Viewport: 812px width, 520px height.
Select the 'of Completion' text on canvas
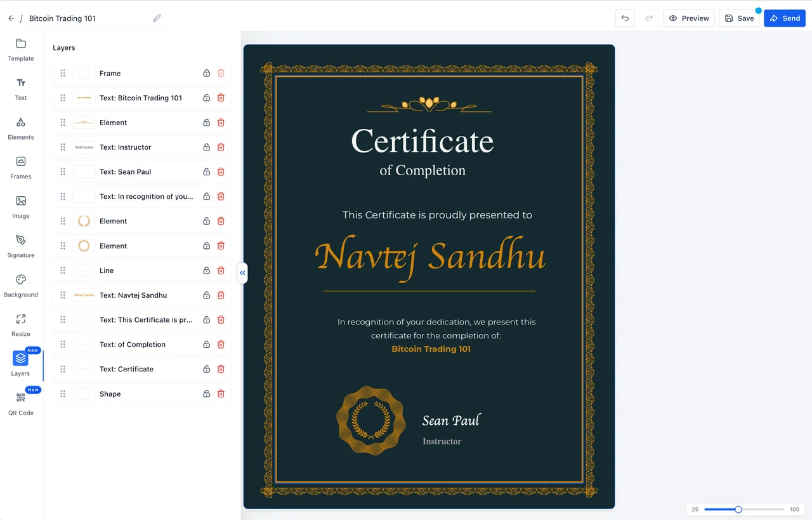(x=422, y=170)
